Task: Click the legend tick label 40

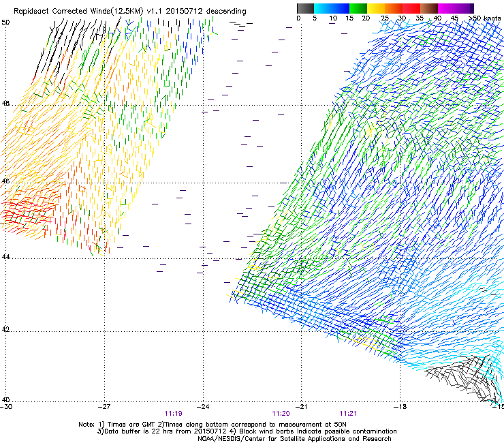Action: (437, 18)
